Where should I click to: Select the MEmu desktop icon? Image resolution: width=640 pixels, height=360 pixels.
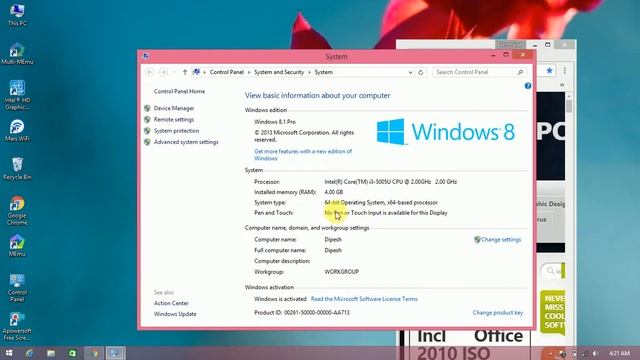click(x=17, y=245)
